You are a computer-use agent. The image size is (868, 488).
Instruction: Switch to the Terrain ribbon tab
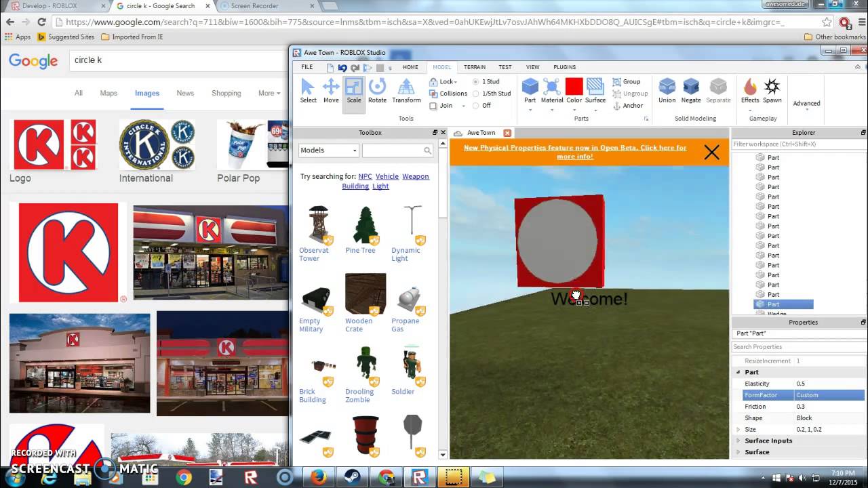click(474, 67)
